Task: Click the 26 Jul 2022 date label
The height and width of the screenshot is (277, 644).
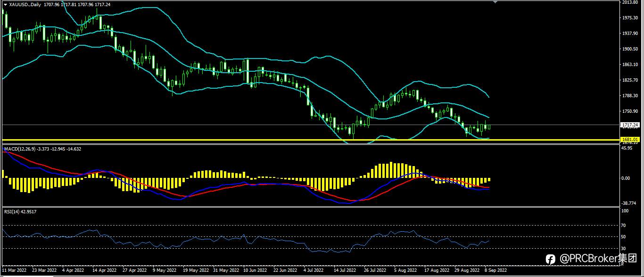Action: tap(376, 271)
